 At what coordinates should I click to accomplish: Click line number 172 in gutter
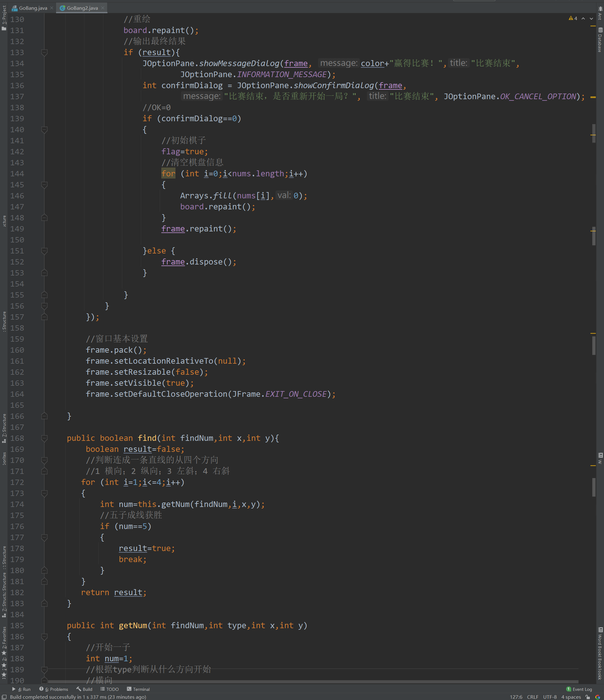click(x=17, y=482)
